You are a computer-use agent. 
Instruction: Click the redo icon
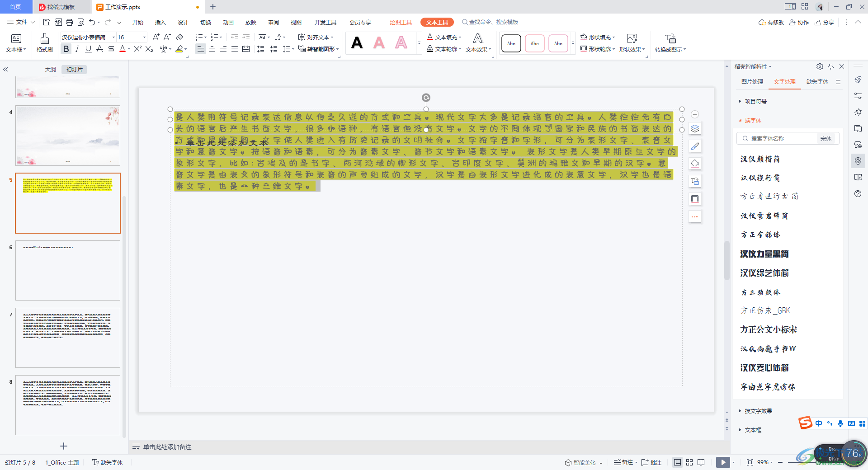[x=108, y=22]
